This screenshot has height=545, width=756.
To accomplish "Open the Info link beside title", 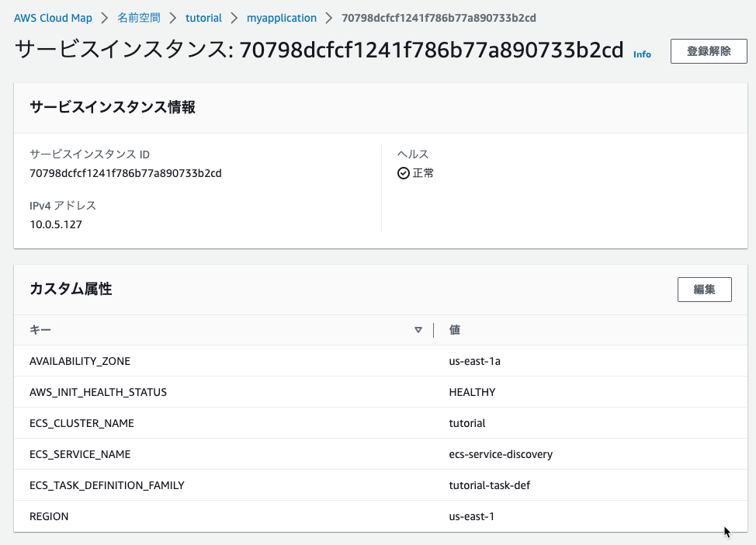I will tap(642, 54).
